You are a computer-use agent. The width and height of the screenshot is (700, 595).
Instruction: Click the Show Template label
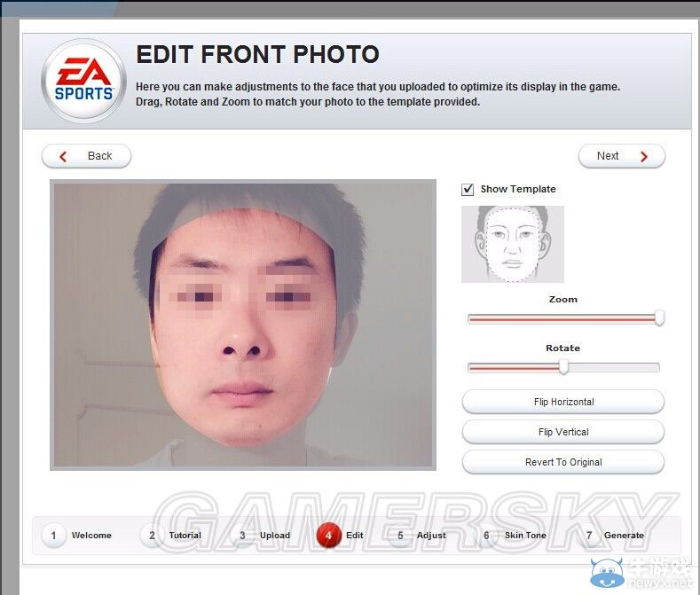pyautogui.click(x=518, y=189)
